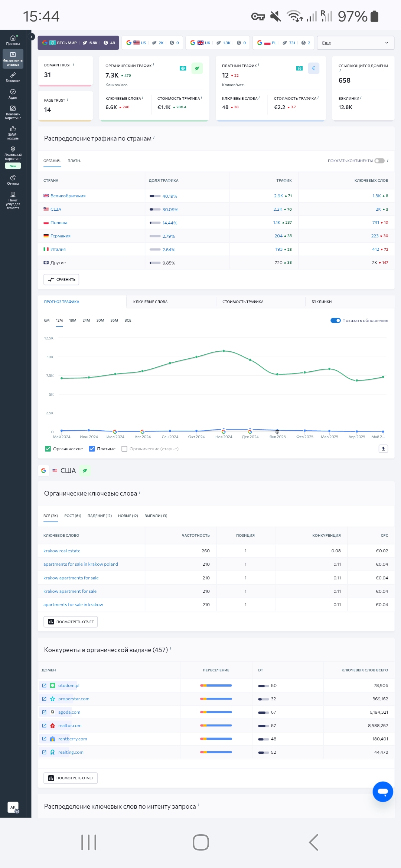Image resolution: width=401 pixels, height=868 pixels.
Task: Uncheck the Платные checkbox in chart legend
Action: [92, 449]
